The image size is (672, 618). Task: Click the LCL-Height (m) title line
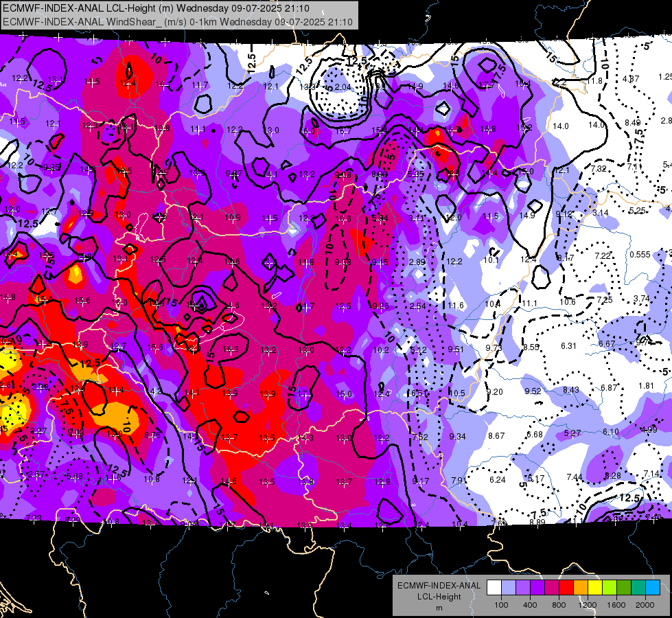point(156,8)
